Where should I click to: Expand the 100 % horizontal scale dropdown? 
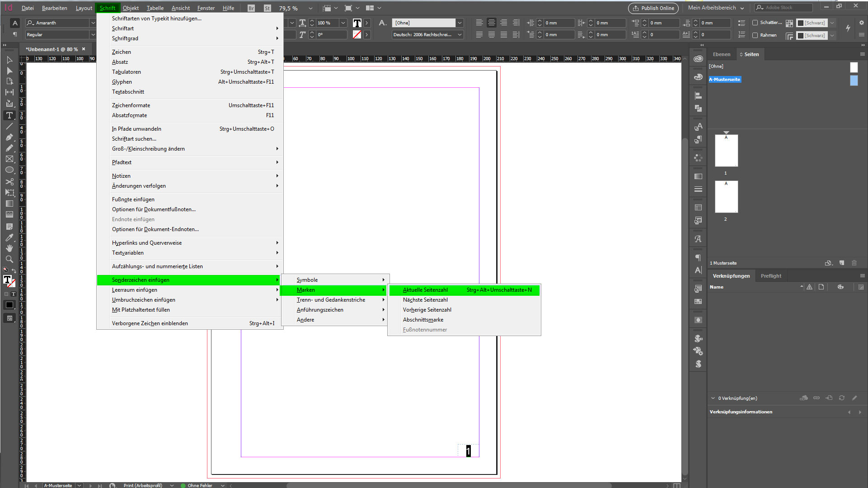343,23
